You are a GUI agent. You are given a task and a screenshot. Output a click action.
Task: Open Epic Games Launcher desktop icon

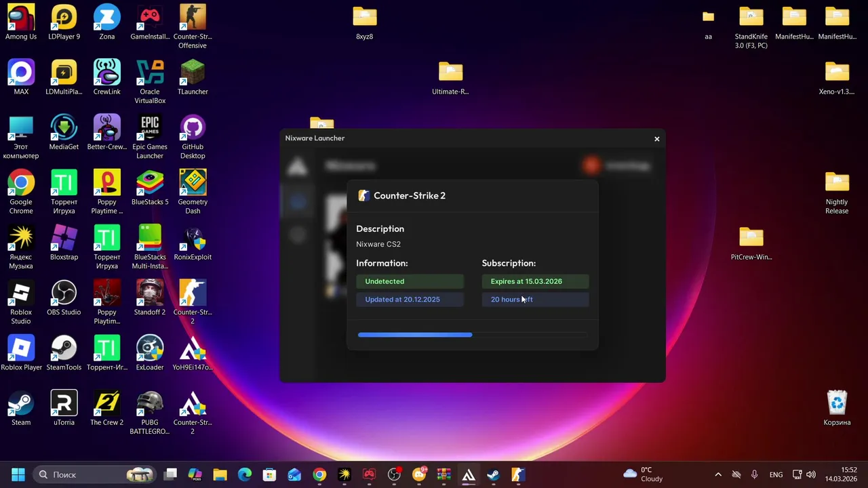(x=150, y=137)
